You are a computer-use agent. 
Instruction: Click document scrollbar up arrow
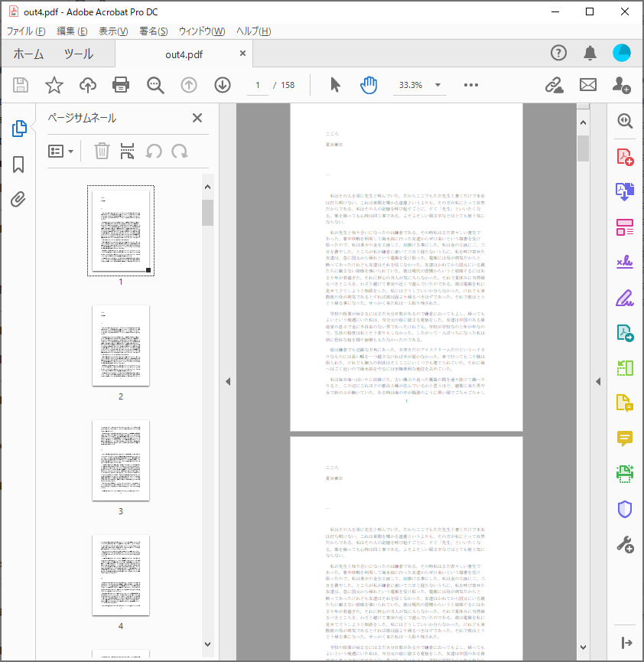click(x=584, y=123)
